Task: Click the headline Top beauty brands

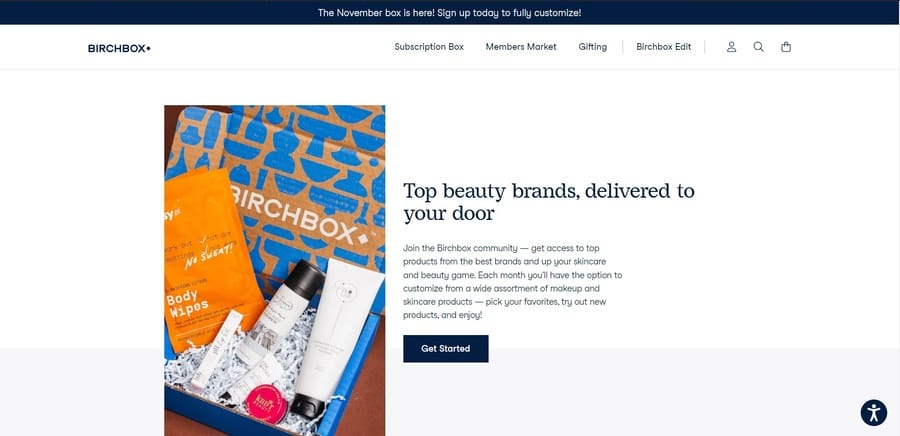Action: [x=549, y=201]
